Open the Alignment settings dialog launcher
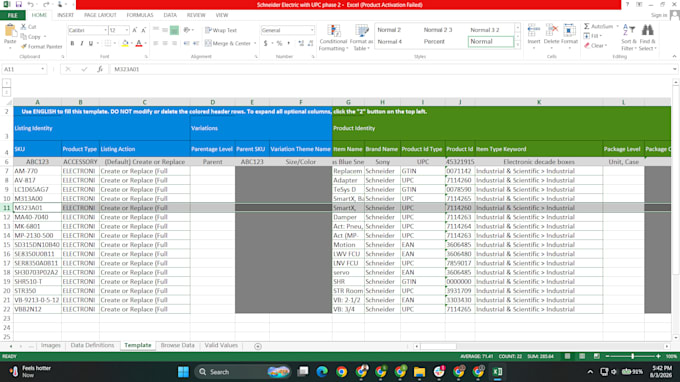The width and height of the screenshot is (680, 382). click(x=256, y=57)
